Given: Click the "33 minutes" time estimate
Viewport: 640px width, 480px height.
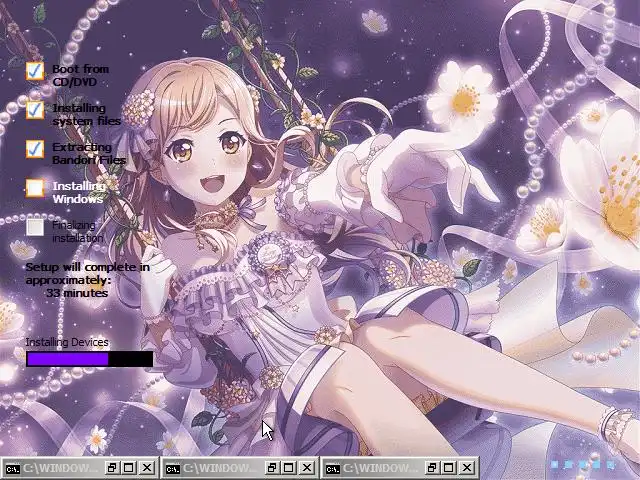Looking at the screenshot, I should (77, 293).
